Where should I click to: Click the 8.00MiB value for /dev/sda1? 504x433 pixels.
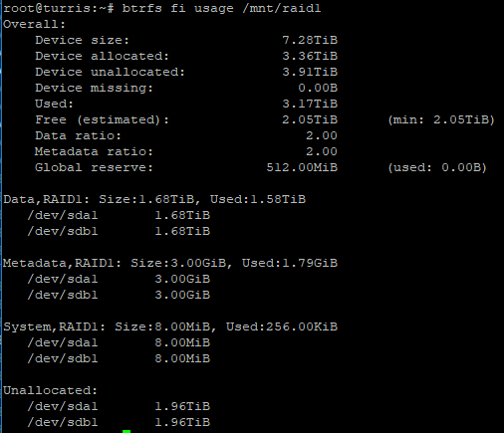coord(182,342)
